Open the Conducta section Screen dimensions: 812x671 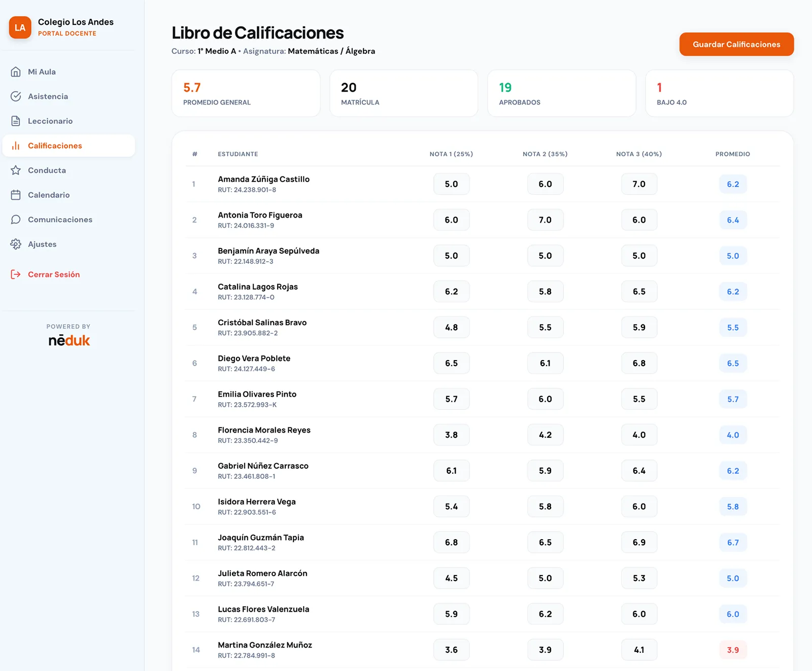(x=69, y=170)
